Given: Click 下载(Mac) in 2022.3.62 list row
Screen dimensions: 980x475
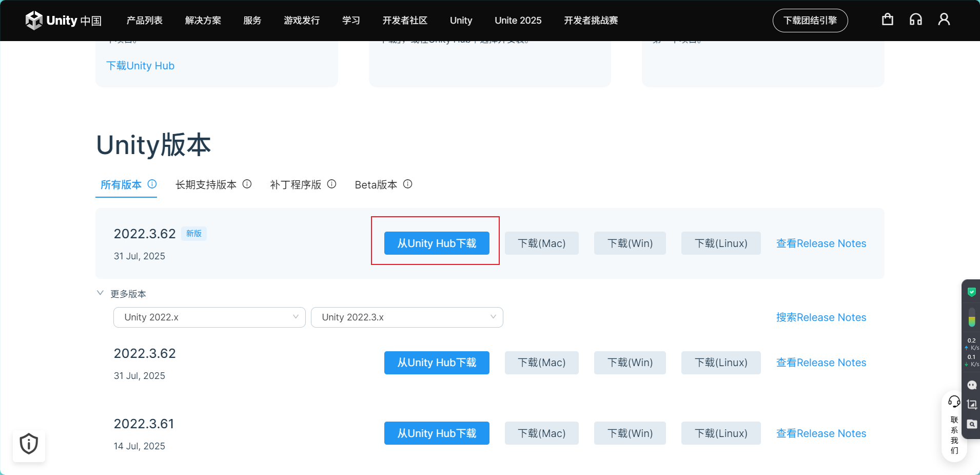Looking at the screenshot, I should tap(542, 363).
